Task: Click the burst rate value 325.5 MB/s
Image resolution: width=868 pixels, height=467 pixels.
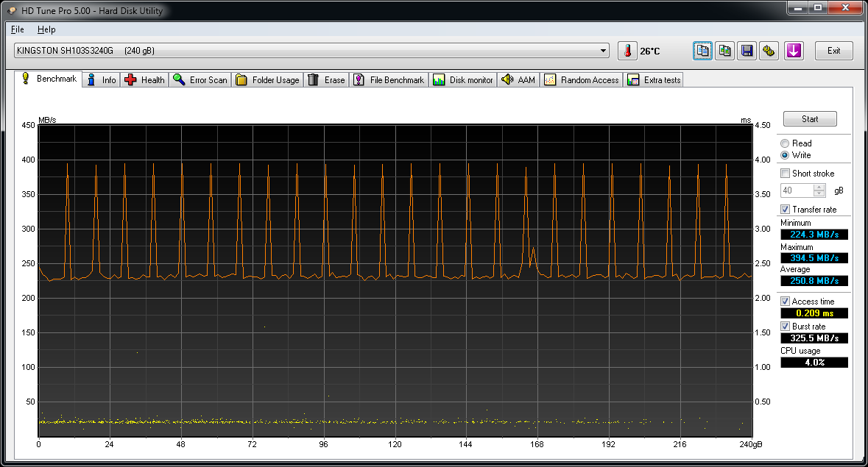Action: point(814,338)
